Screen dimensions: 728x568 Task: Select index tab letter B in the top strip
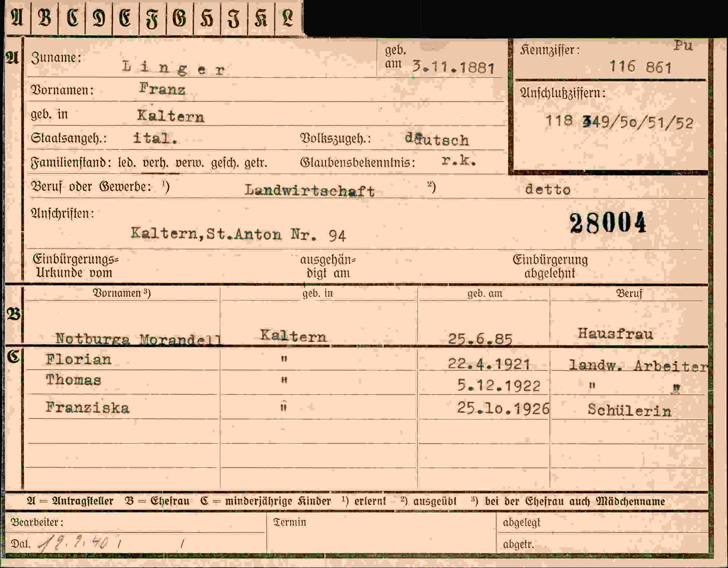[x=45, y=17]
